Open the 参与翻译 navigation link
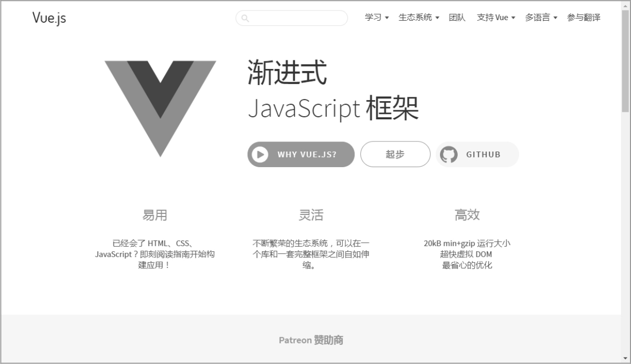Viewport: 631px width, 364px height. (584, 18)
